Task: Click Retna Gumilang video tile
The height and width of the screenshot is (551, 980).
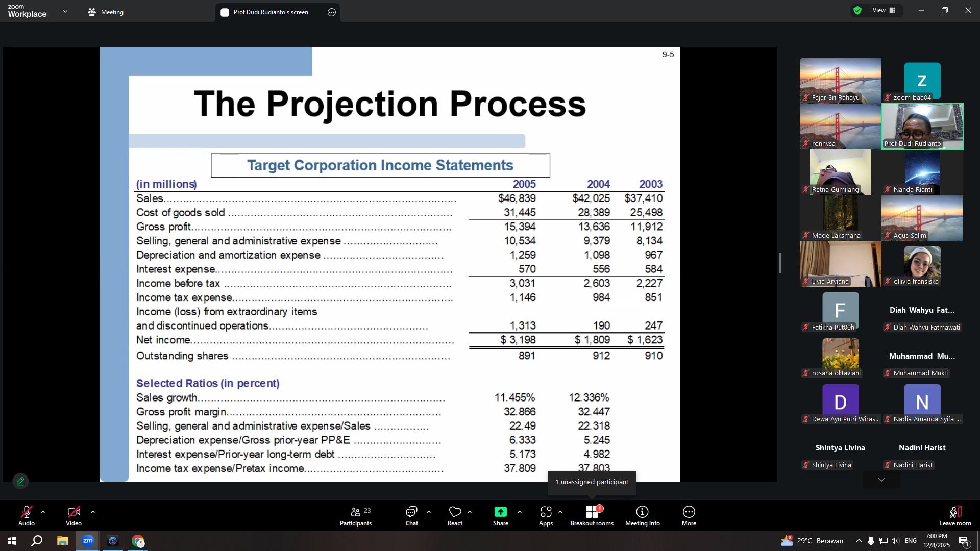Action: (841, 172)
